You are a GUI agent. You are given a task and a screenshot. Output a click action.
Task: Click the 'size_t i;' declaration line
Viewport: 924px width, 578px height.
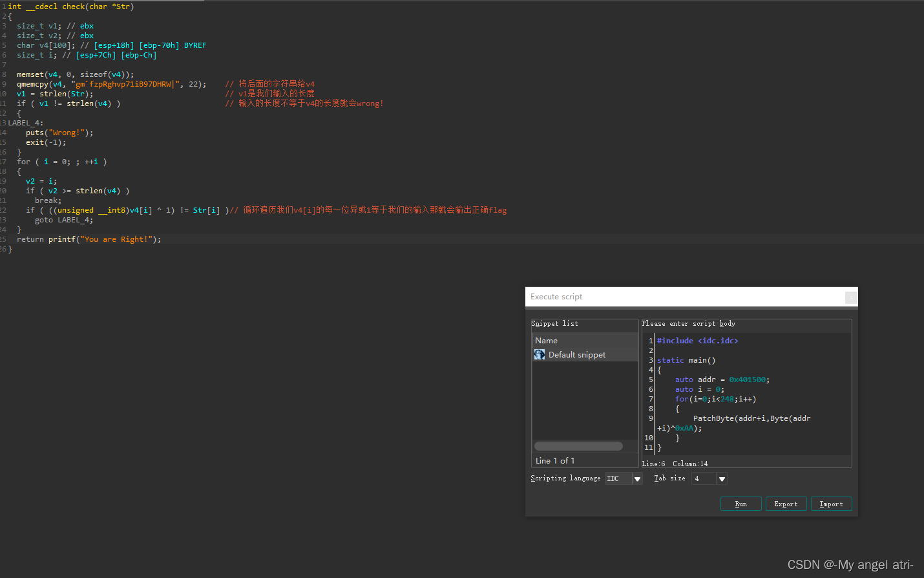(x=37, y=55)
